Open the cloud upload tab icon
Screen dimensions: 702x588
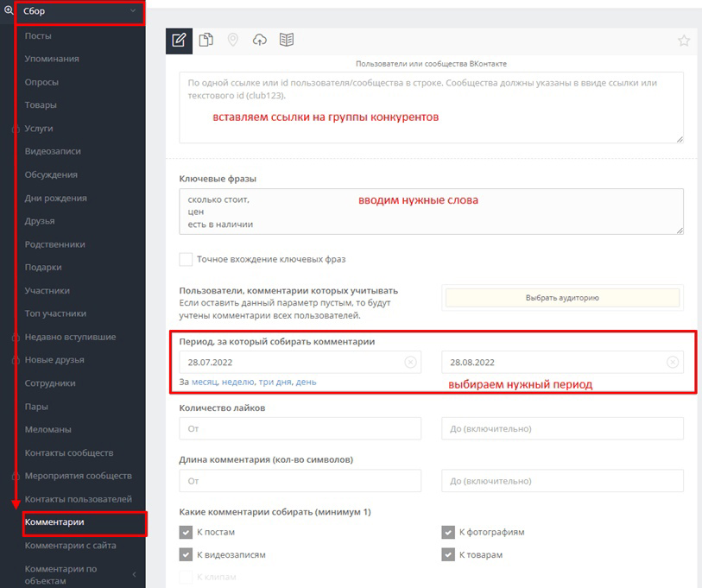[260, 40]
